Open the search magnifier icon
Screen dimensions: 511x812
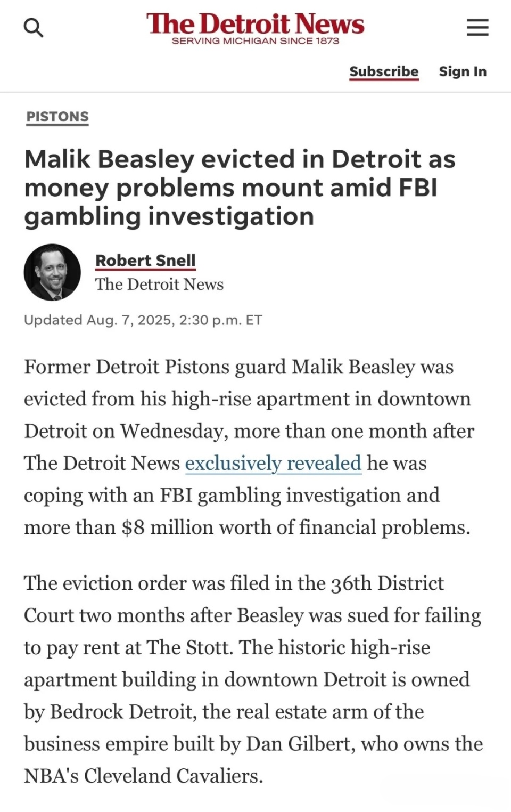34,27
